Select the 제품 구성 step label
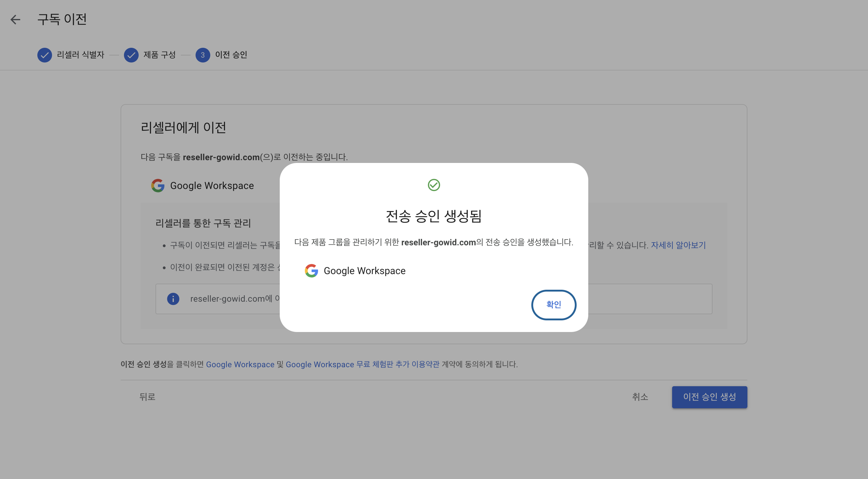This screenshot has height=479, width=868. click(159, 55)
